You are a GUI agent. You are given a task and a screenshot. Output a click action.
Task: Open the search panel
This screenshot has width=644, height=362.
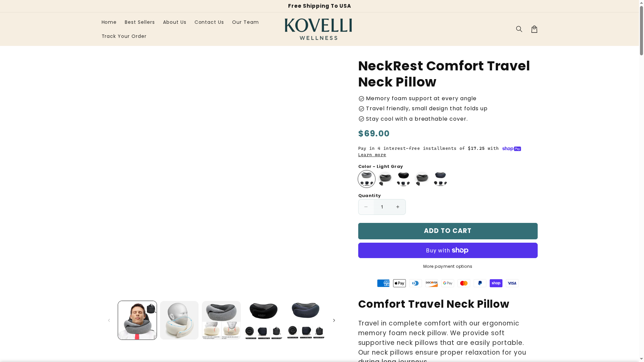pyautogui.click(x=519, y=29)
